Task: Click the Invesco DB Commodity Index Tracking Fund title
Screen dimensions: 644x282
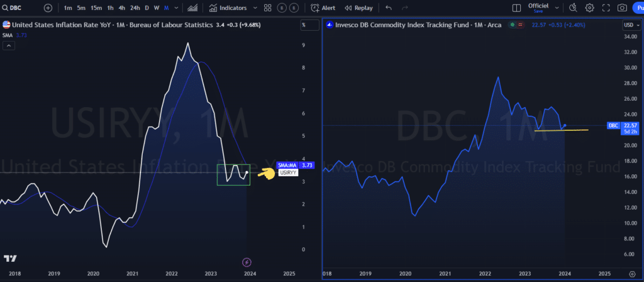Action: pyautogui.click(x=402, y=25)
